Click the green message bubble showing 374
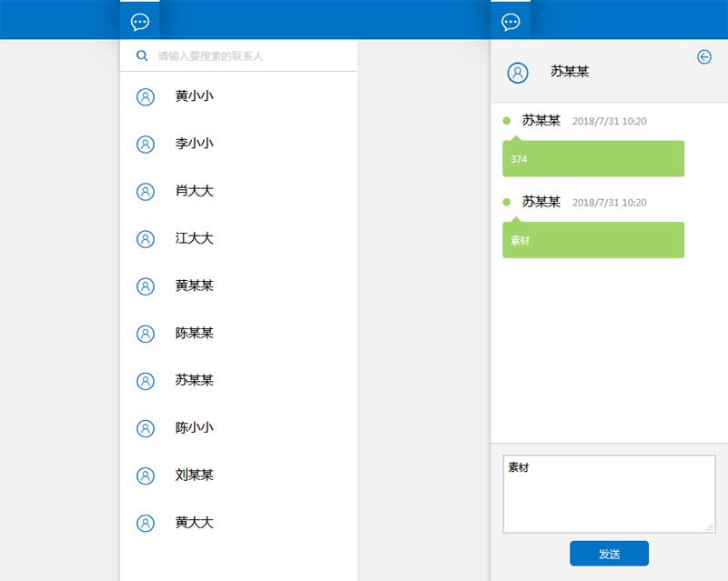Viewport: 728px width, 581px height. (x=592, y=159)
